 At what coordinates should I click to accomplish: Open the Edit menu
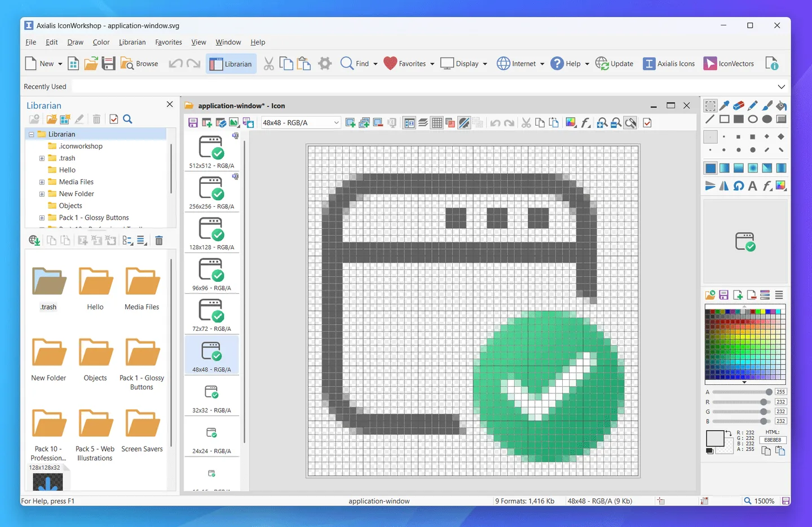click(51, 42)
